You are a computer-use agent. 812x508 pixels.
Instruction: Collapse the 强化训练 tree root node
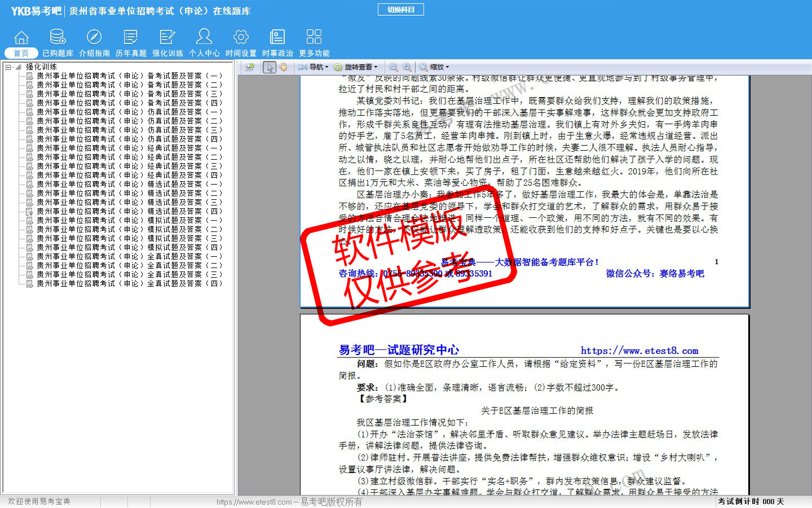point(8,67)
